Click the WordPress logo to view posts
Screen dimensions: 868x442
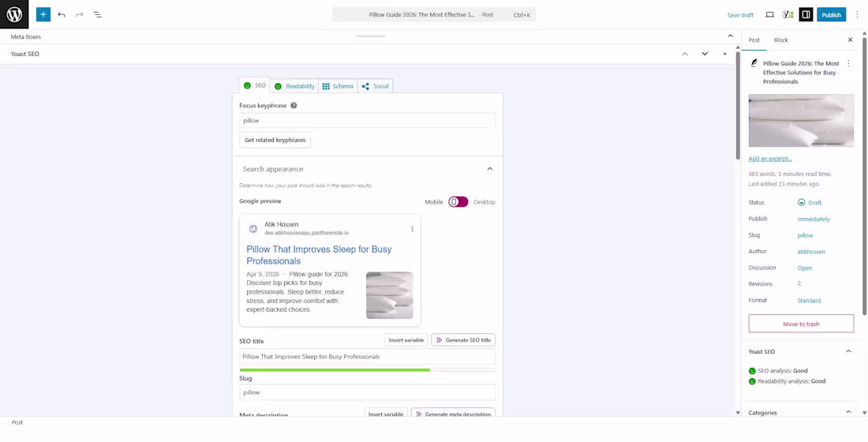point(14,14)
